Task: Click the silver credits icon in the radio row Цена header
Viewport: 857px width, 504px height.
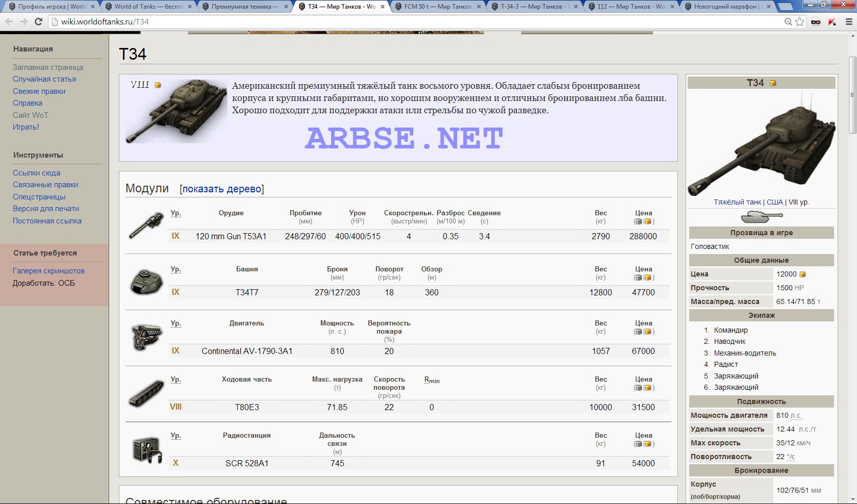Action: tap(639, 444)
